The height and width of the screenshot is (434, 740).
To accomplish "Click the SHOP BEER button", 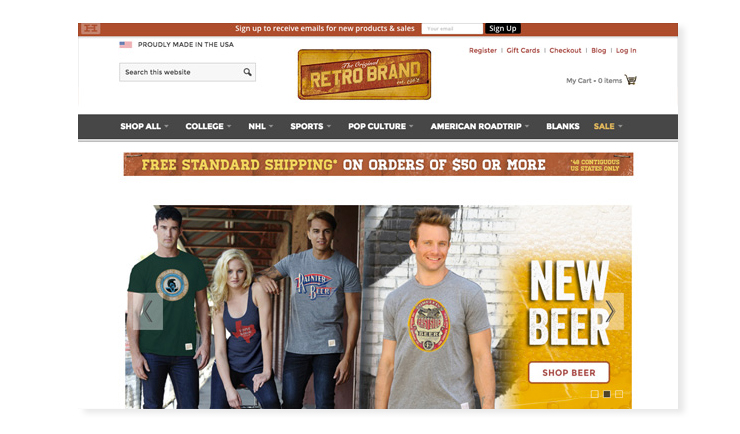I will [569, 373].
